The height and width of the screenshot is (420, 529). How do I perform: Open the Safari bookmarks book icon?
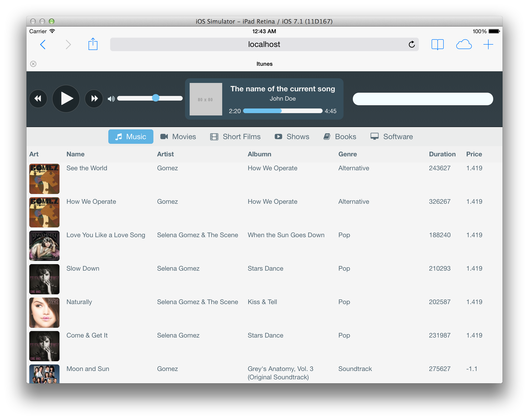[x=437, y=44]
